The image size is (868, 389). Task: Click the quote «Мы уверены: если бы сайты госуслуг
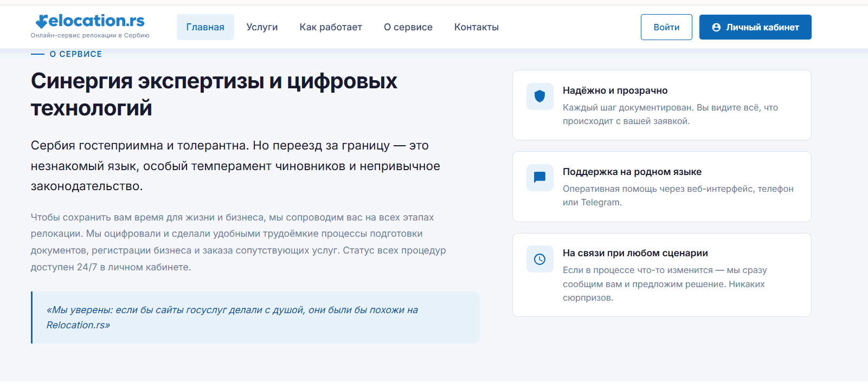(x=232, y=317)
